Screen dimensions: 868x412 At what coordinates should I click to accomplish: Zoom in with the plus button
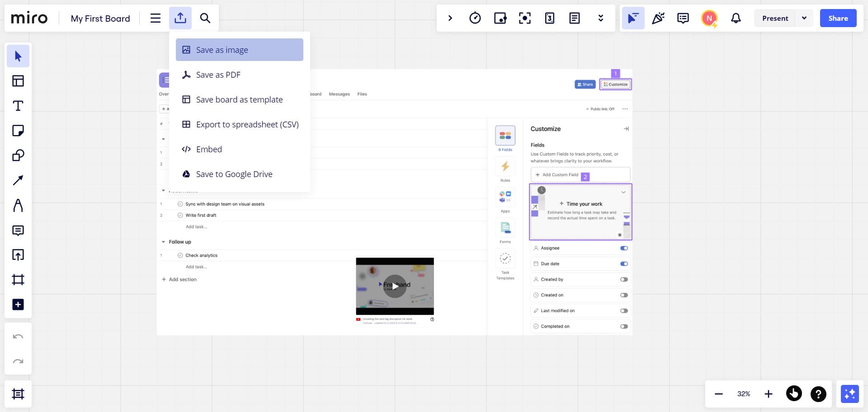768,394
